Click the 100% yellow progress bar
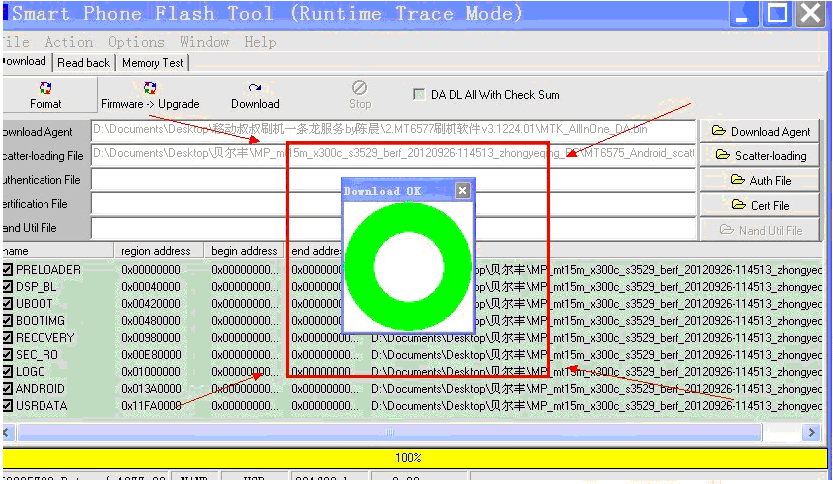Screen dimensions: 833x484 pos(414,457)
